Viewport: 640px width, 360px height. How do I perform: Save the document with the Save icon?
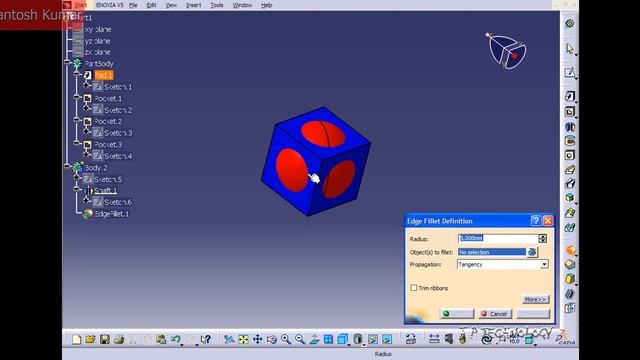point(104,339)
